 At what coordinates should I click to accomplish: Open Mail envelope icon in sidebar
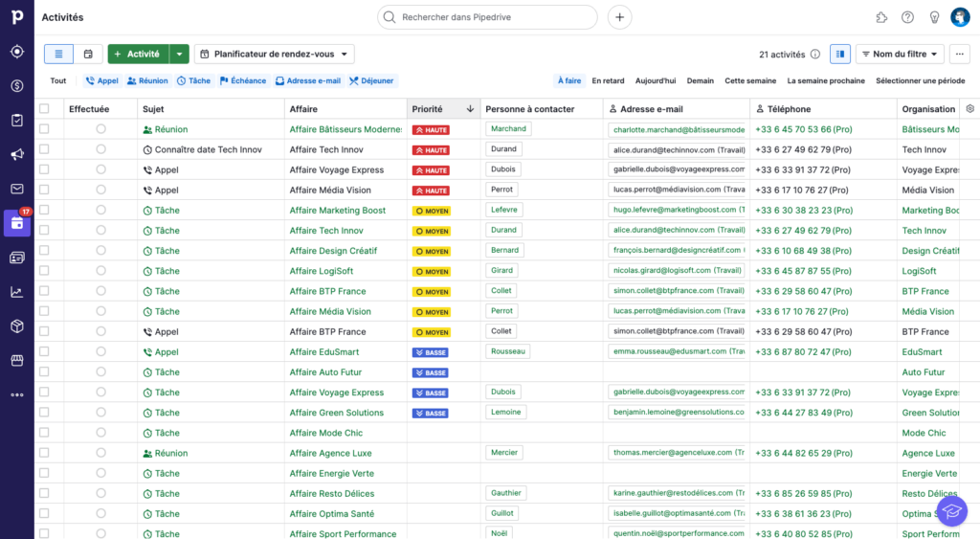coord(17,189)
